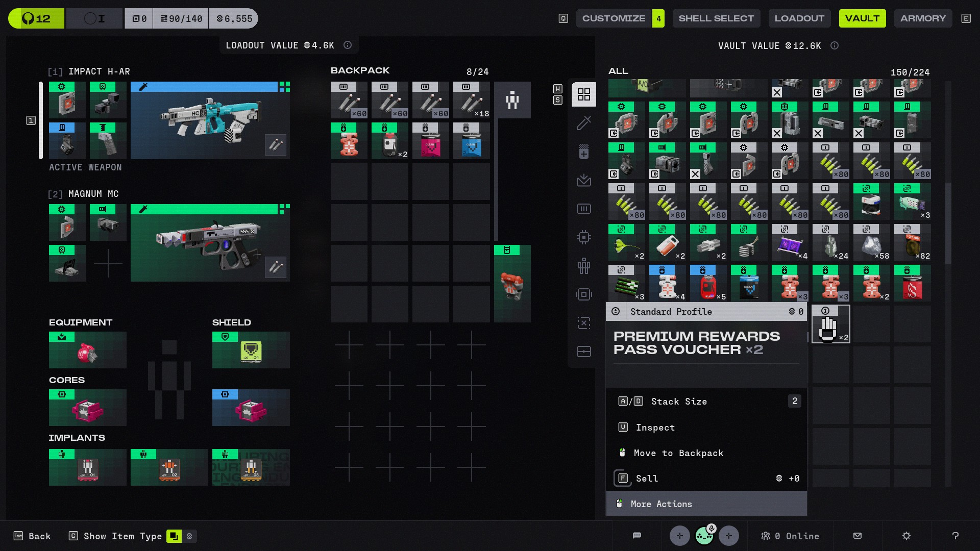Open the Customize menu with badge
Screen dimensions: 980x551
click(620, 18)
